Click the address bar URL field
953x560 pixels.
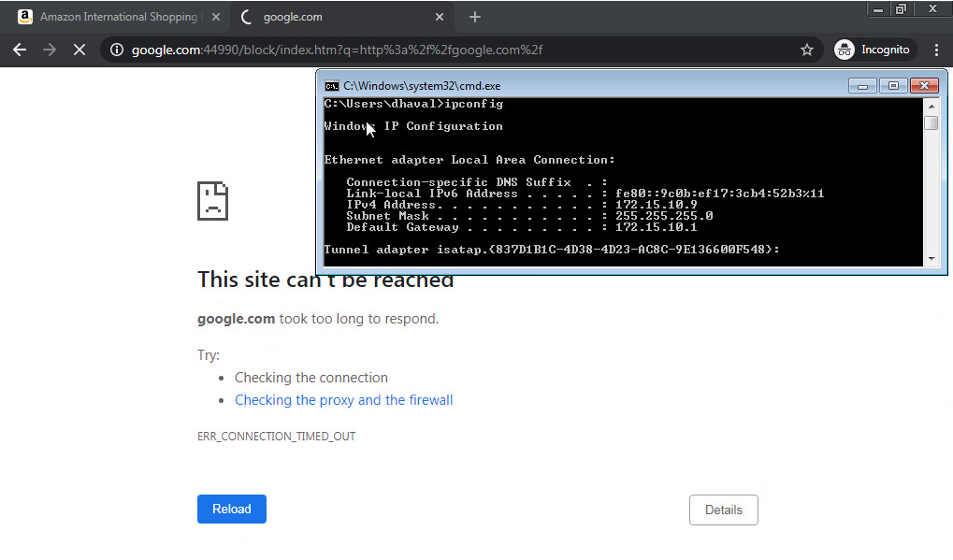462,50
